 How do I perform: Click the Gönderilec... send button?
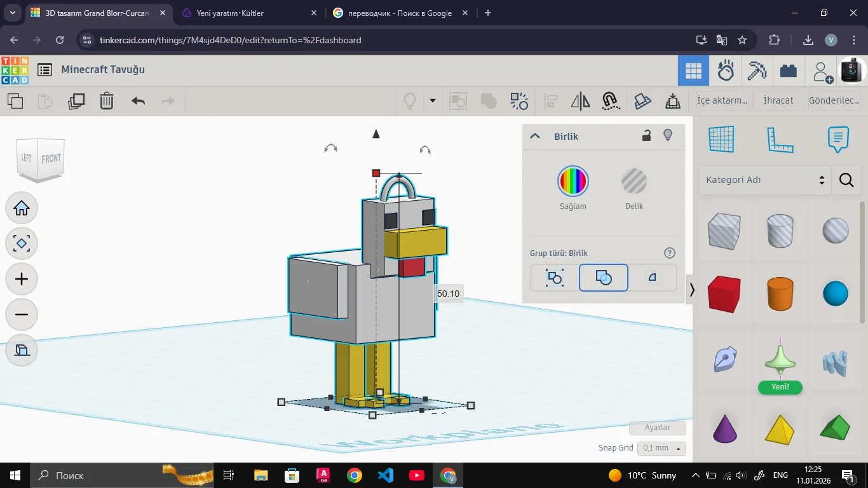(x=834, y=100)
